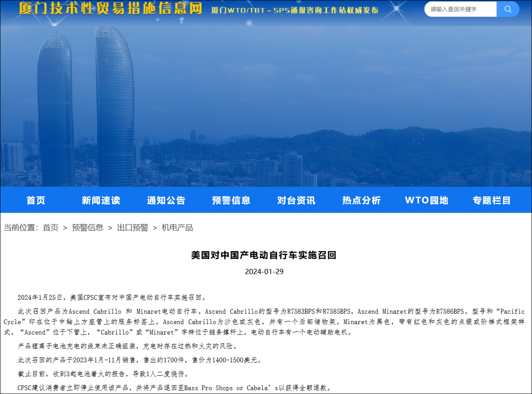The width and height of the screenshot is (532, 394).
Task: Navigate to 对台资讯 section
Action: pyautogui.click(x=296, y=200)
